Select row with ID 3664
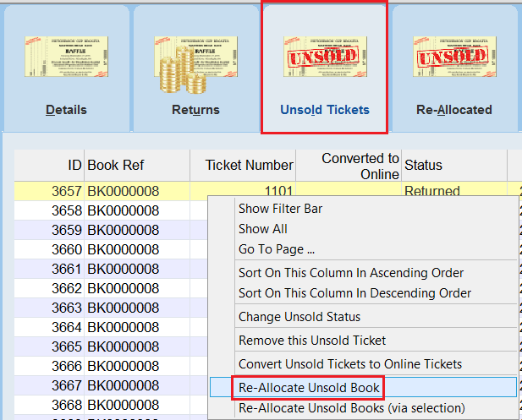This screenshot has width=522, height=420. point(111,327)
